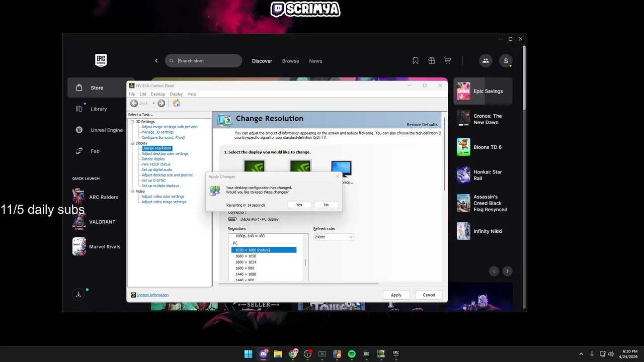The height and width of the screenshot is (362, 644).
Task: Select Manage 3D settings in the task tree
Action: (x=157, y=132)
